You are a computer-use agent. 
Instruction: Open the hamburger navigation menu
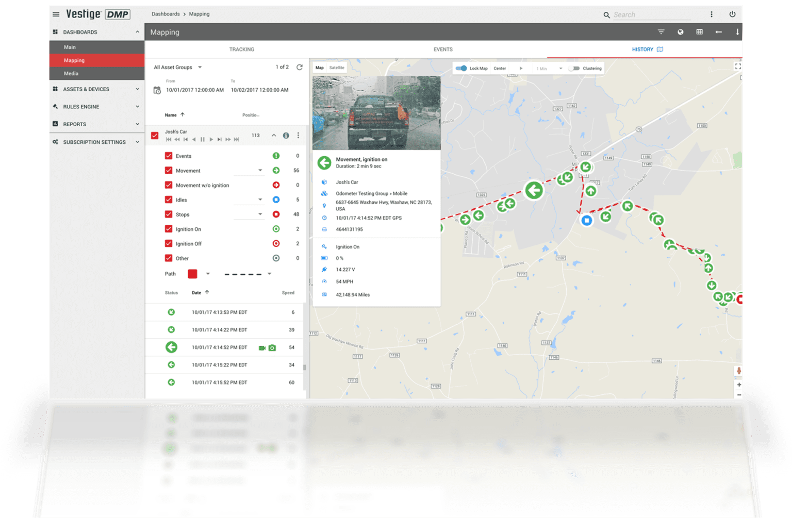(56, 14)
